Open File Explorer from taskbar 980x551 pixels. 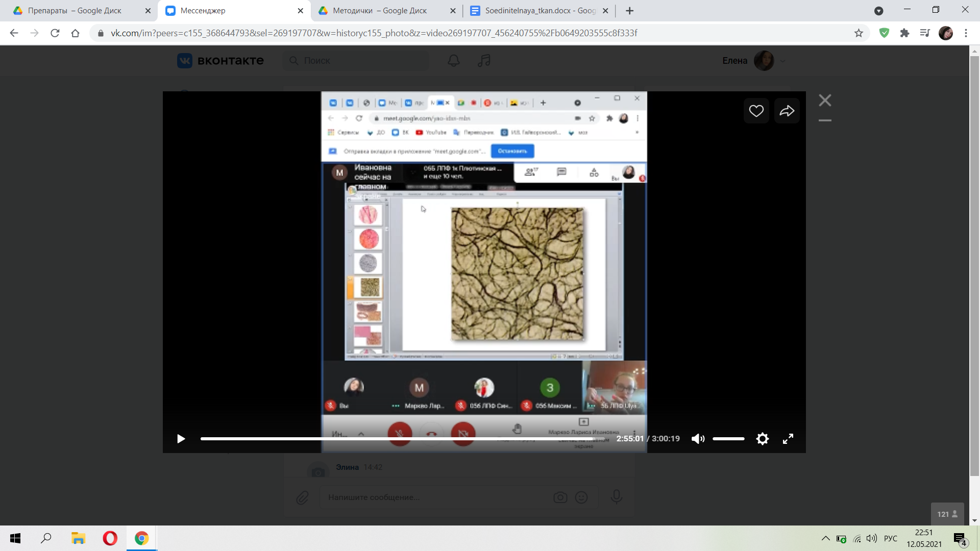point(78,538)
